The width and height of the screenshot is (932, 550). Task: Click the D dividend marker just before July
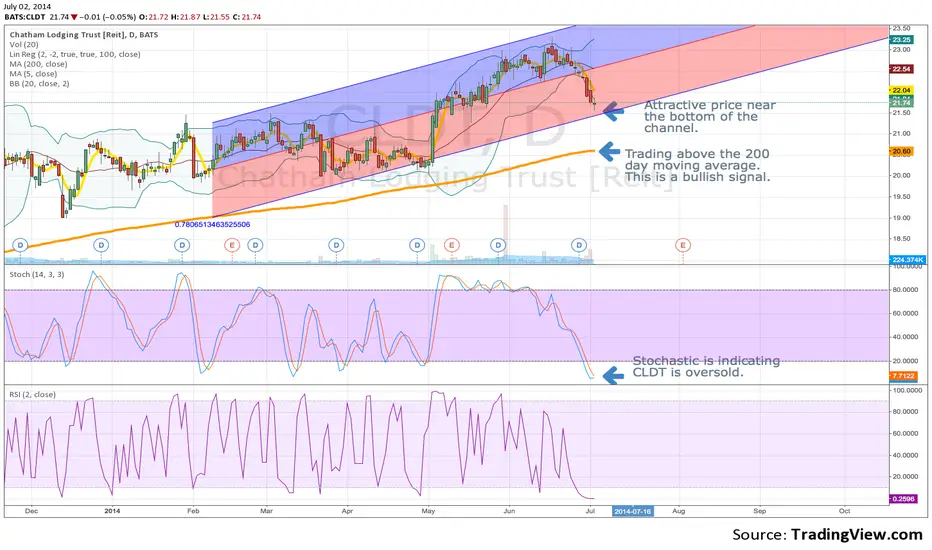578,245
